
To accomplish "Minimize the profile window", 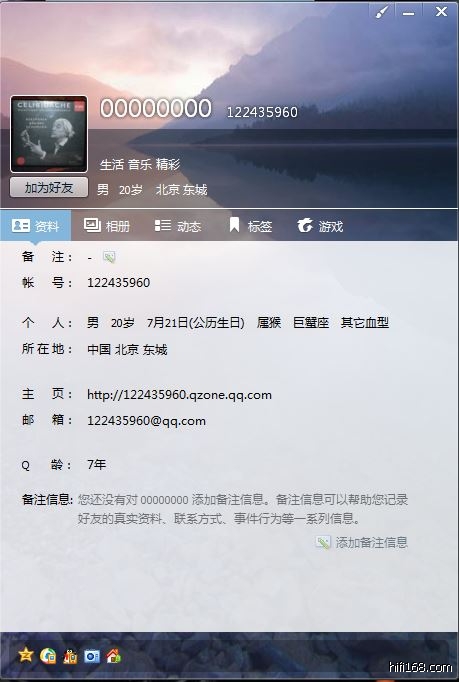I will pyautogui.click(x=408, y=12).
